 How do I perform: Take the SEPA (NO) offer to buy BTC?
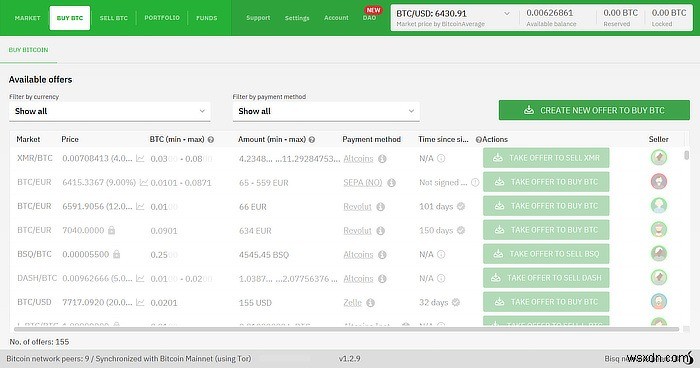546,182
